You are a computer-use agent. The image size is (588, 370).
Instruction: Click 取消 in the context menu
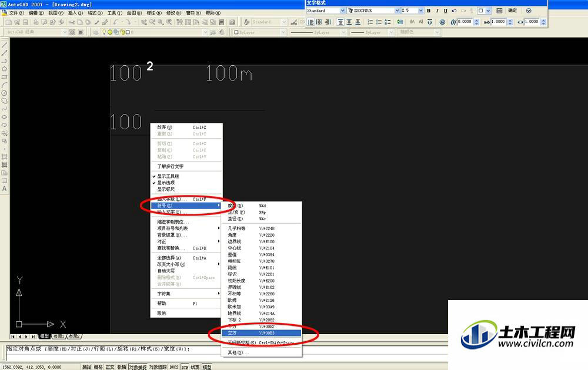(186, 313)
